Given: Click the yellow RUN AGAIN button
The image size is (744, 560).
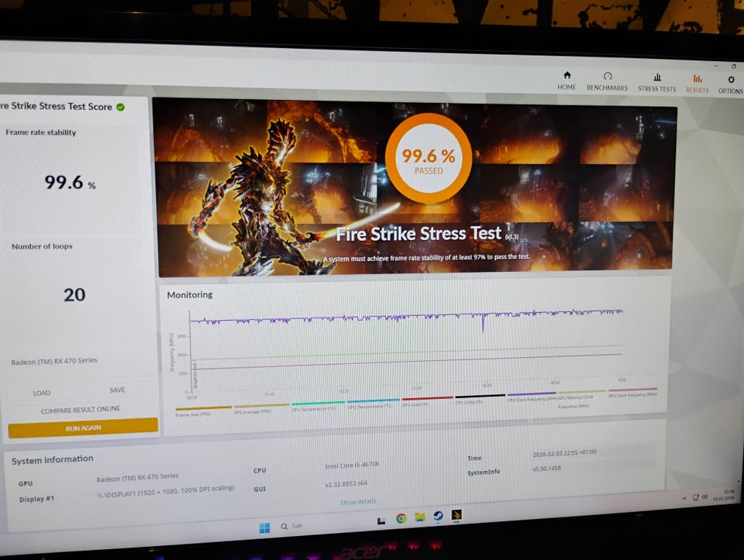Looking at the screenshot, I should pyautogui.click(x=83, y=428).
